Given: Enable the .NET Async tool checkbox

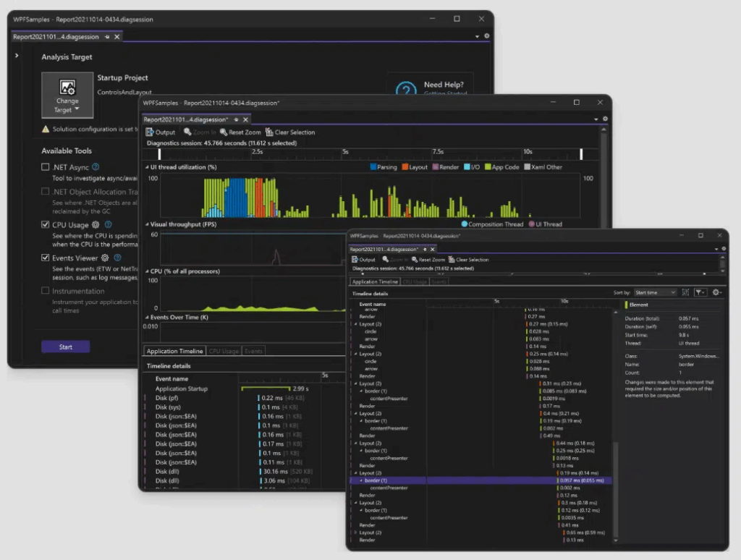Looking at the screenshot, I should coord(46,167).
